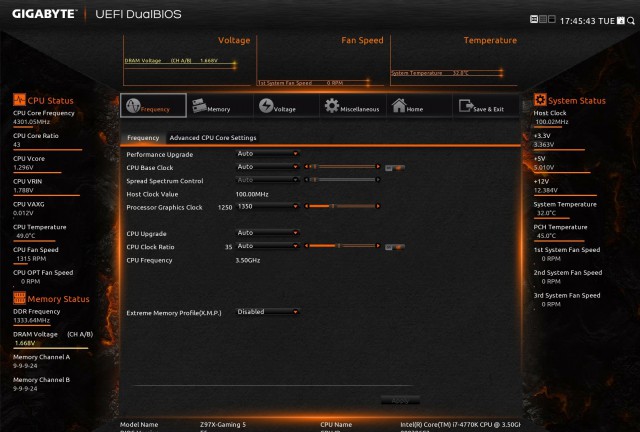Toggle the switch beside the CPU Base Clock slider
The image size is (640, 432).
tap(395, 168)
